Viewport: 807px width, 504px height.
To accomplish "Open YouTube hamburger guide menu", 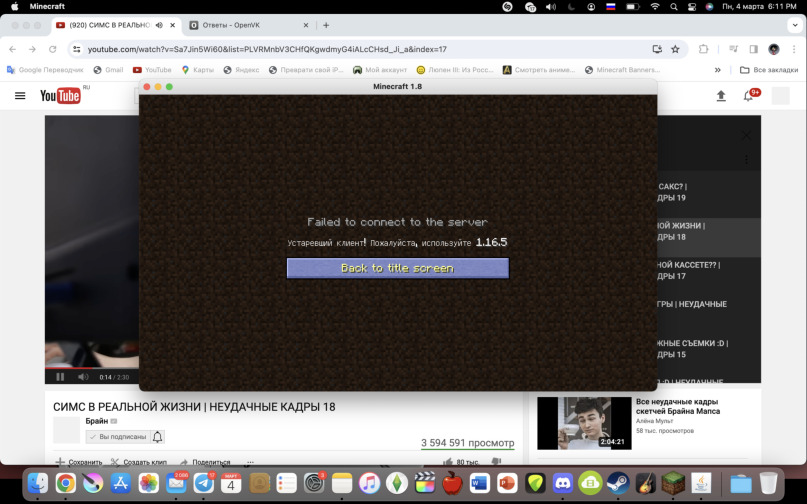I will pyautogui.click(x=20, y=96).
